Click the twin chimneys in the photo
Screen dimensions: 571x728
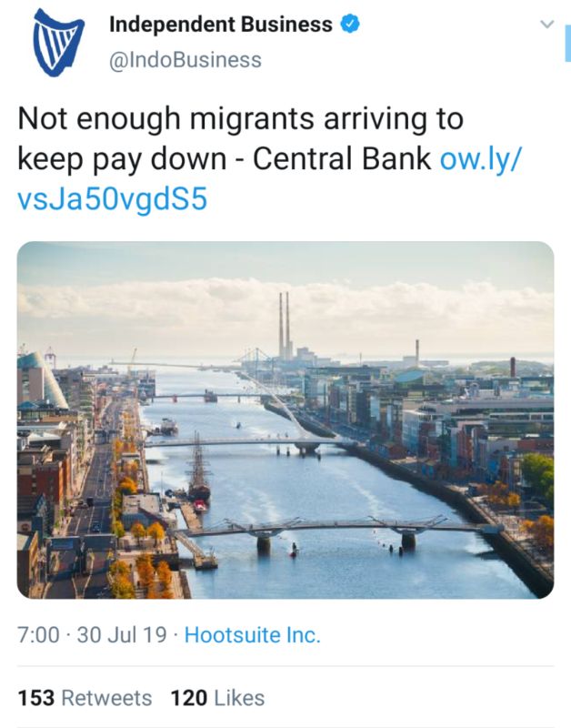click(x=285, y=325)
